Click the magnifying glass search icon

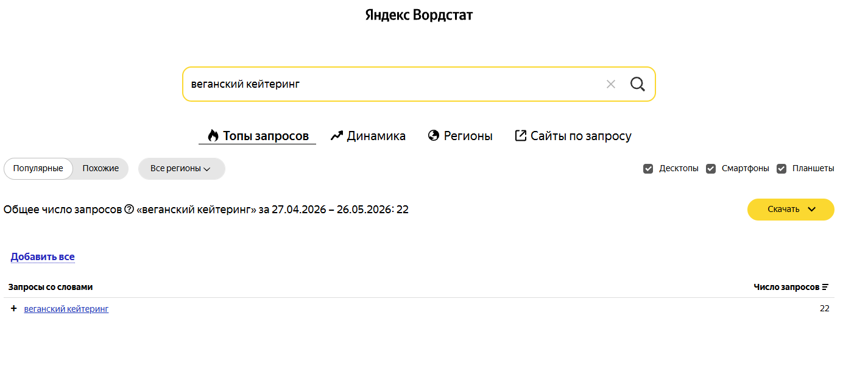coord(637,84)
